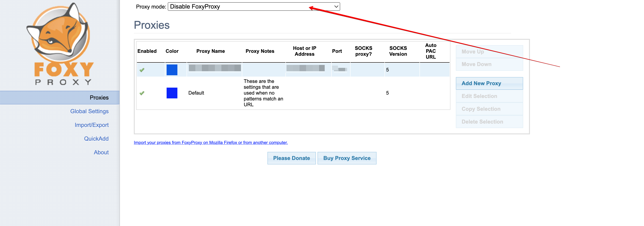
Task: Click the color swatch of blurred proxy row
Action: coord(172,70)
